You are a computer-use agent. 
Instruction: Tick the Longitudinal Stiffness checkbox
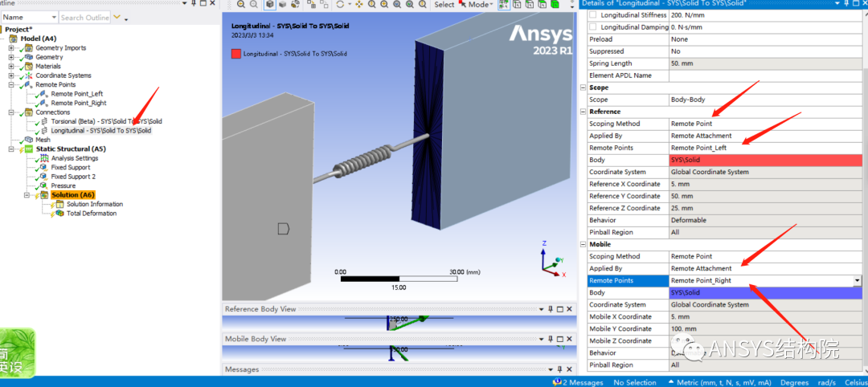point(593,15)
